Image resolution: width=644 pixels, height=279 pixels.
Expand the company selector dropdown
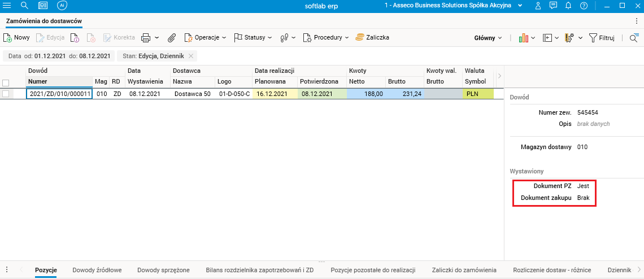pyautogui.click(x=520, y=6)
